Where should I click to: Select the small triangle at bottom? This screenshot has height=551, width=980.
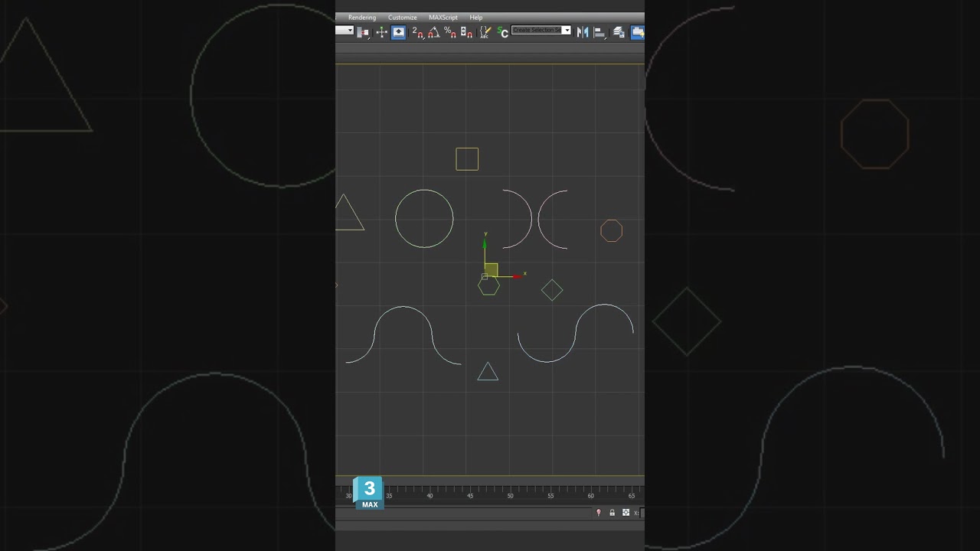(488, 372)
